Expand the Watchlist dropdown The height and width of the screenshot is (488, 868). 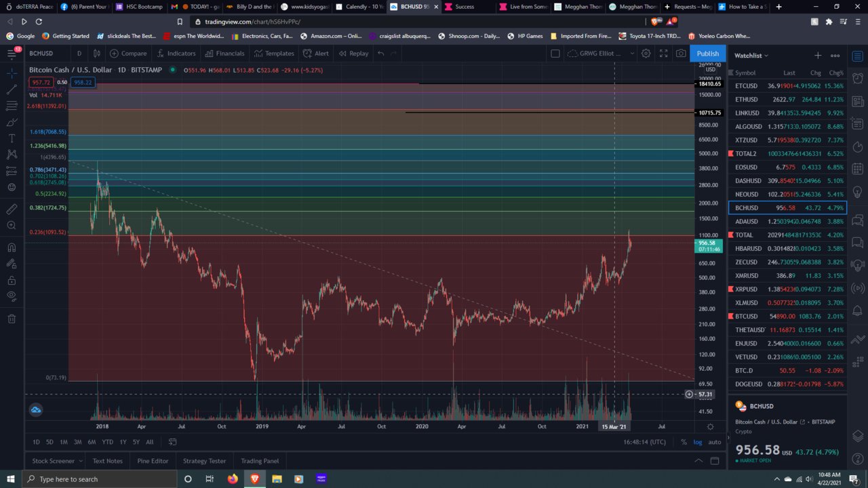point(751,56)
